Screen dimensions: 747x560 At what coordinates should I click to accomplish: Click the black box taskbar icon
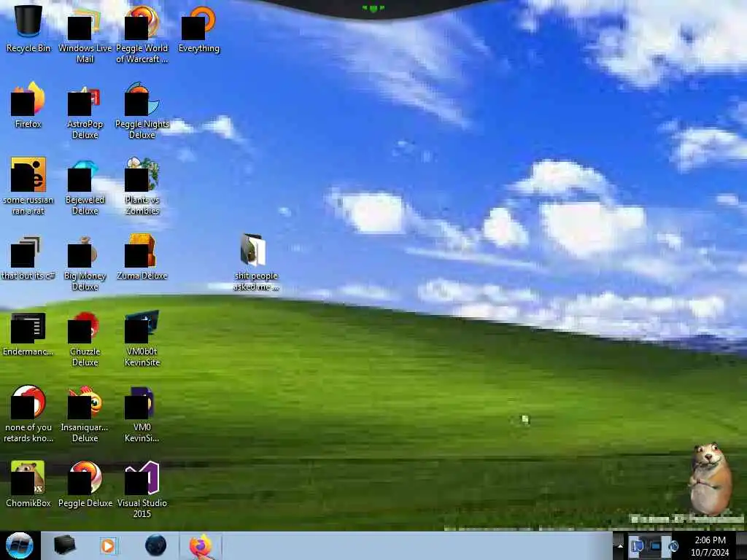coord(64,545)
